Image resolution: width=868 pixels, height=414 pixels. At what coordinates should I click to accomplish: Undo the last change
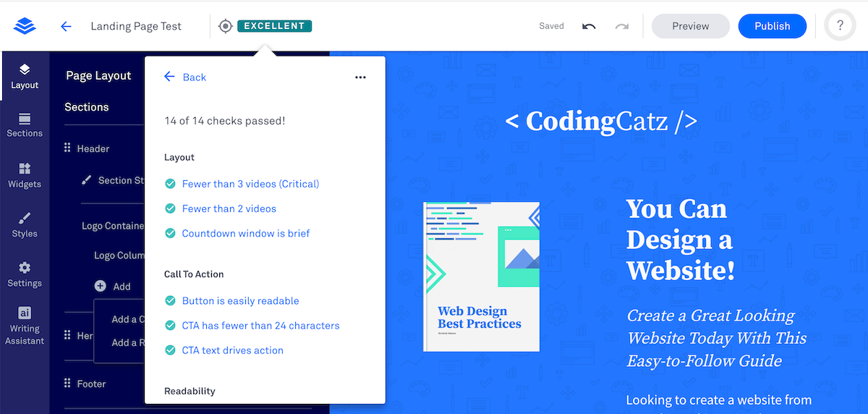point(589,26)
